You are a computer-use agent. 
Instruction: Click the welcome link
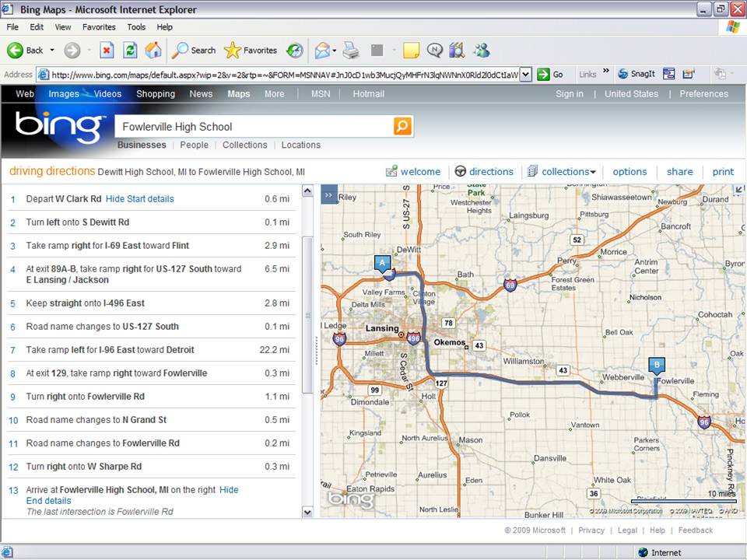413,171
